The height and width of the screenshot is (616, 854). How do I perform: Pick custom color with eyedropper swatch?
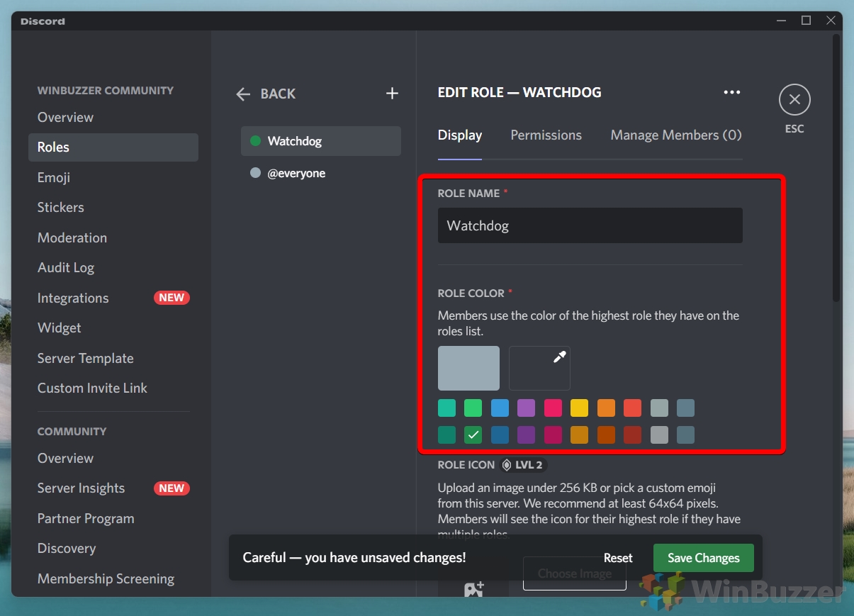coord(539,368)
